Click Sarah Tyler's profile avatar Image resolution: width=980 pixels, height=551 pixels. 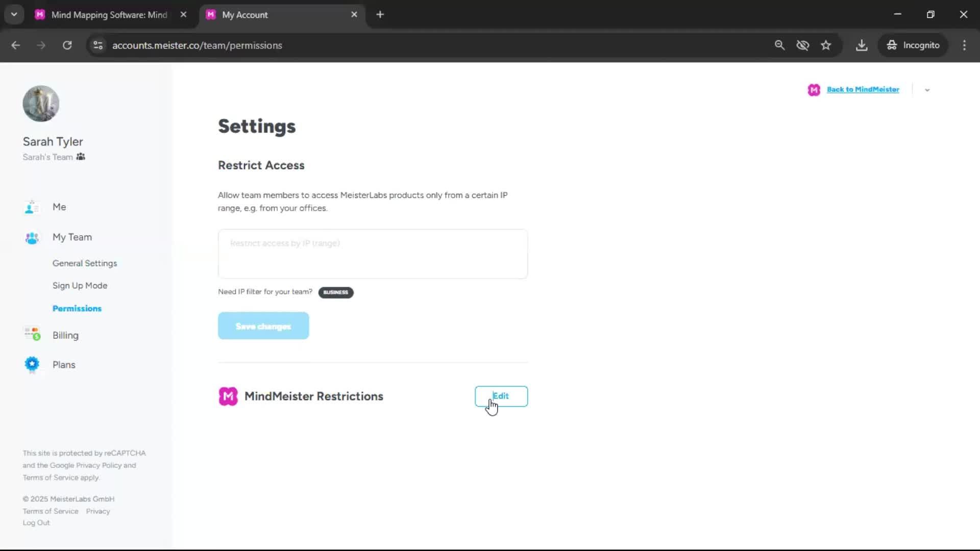tap(41, 104)
